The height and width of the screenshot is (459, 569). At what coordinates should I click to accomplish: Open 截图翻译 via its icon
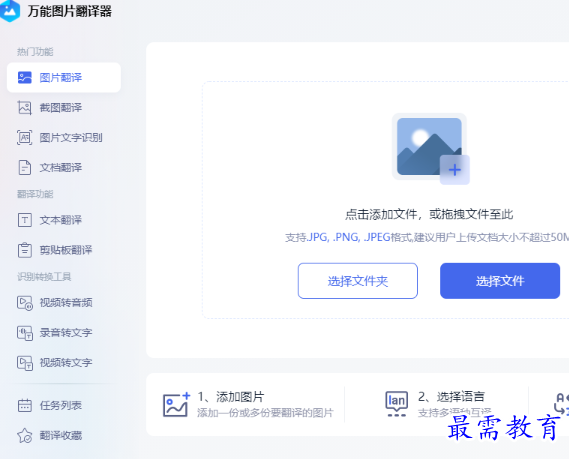(25, 107)
